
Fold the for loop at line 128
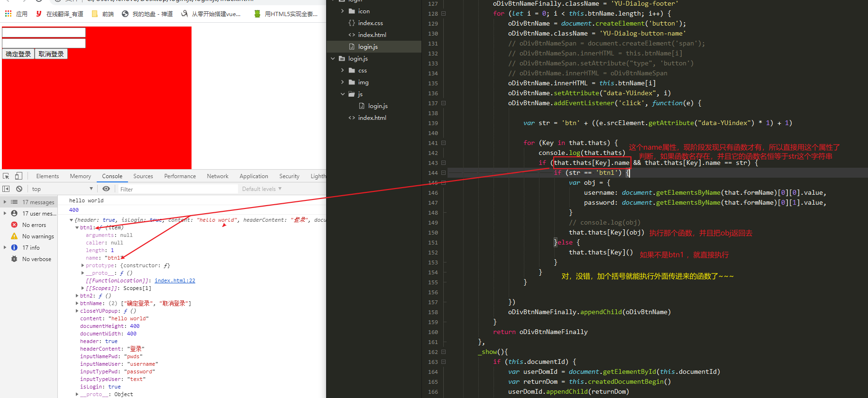(444, 14)
